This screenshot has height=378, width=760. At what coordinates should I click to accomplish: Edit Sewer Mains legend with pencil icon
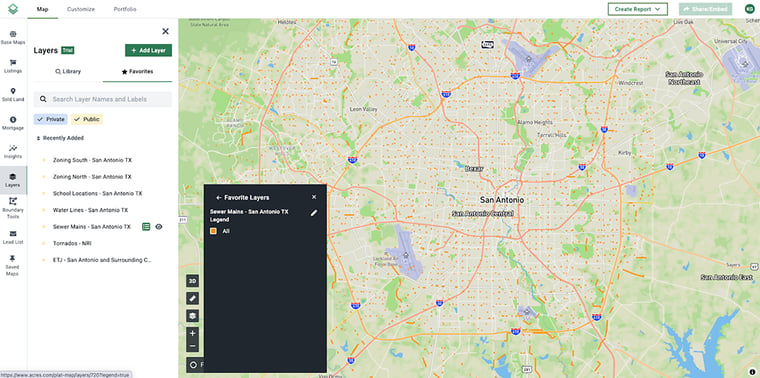coord(314,213)
